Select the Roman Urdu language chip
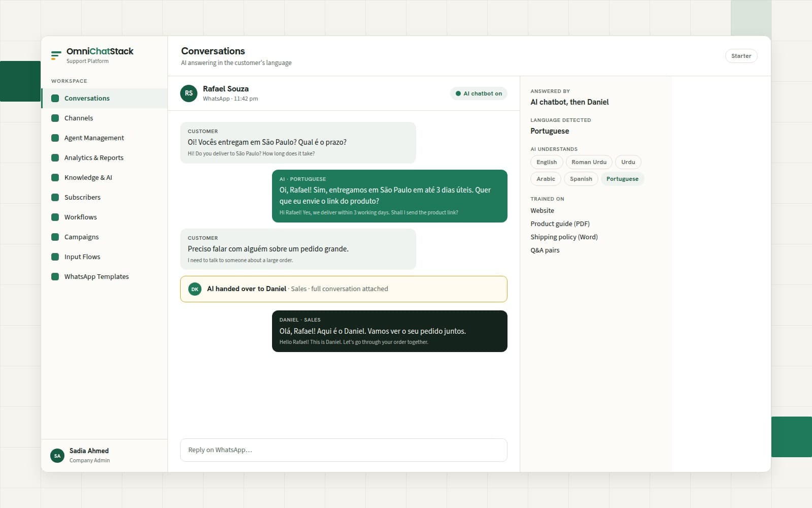This screenshot has width=812, height=508. pyautogui.click(x=589, y=162)
